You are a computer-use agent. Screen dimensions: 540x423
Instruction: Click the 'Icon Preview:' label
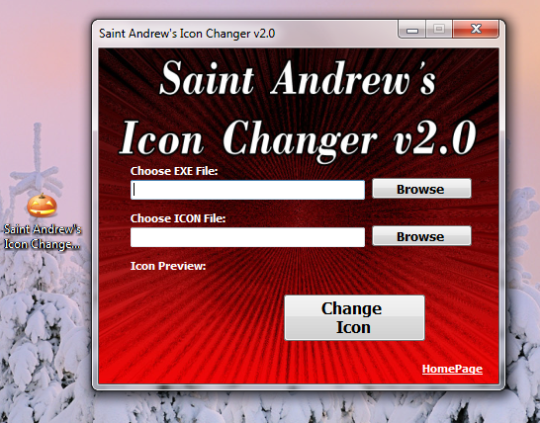click(168, 266)
